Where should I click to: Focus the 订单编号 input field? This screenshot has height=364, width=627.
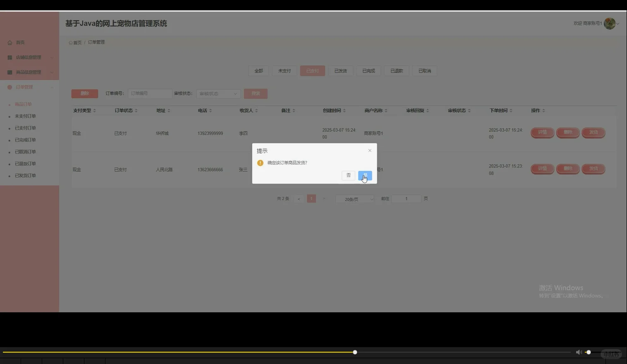[x=150, y=94]
